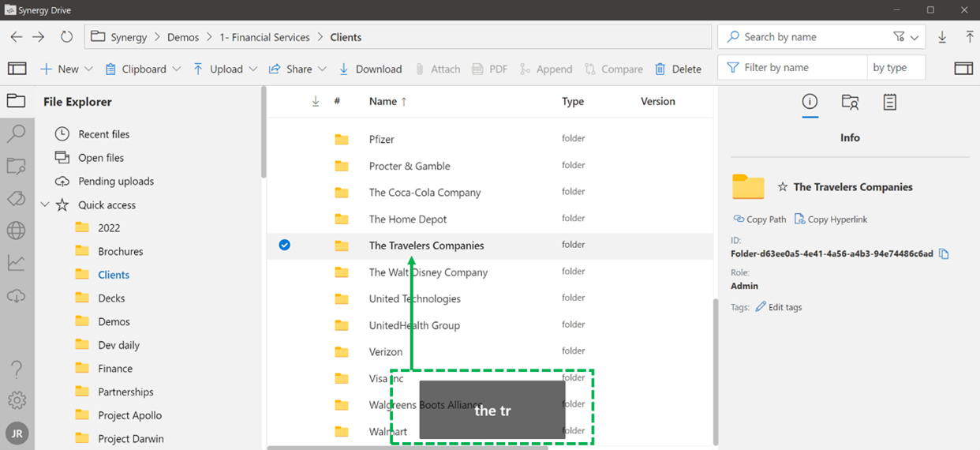
Task: Open the Upload dropdown
Action: [225, 69]
